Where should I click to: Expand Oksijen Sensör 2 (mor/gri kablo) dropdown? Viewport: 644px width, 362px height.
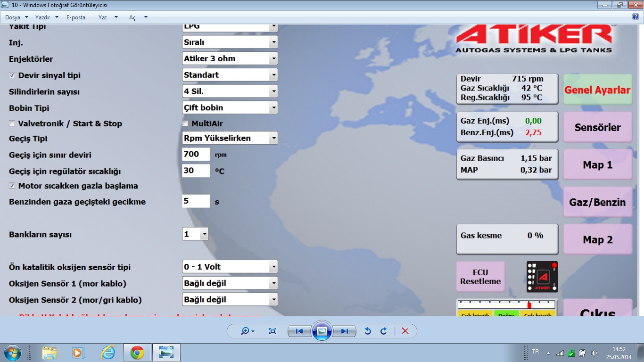point(230,299)
